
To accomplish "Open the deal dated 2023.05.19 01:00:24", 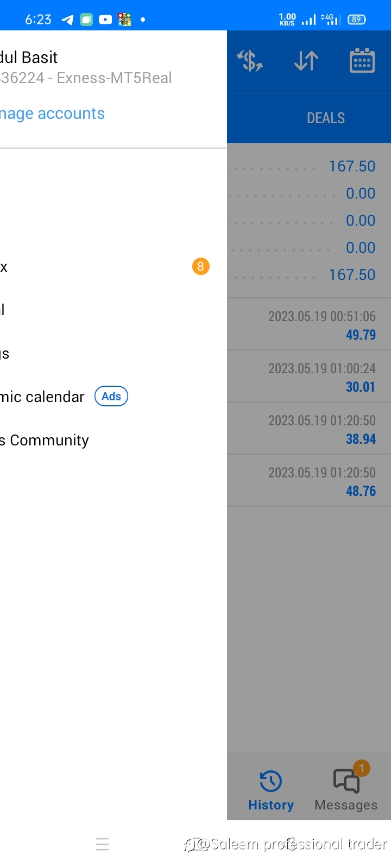I will click(309, 376).
